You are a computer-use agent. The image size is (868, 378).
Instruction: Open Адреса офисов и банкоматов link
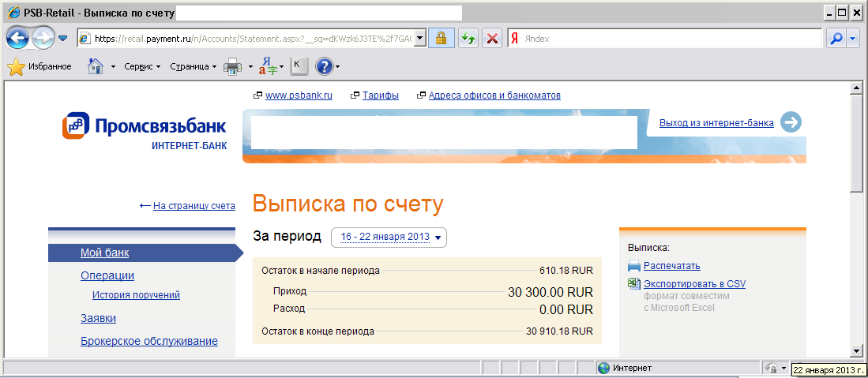(494, 95)
